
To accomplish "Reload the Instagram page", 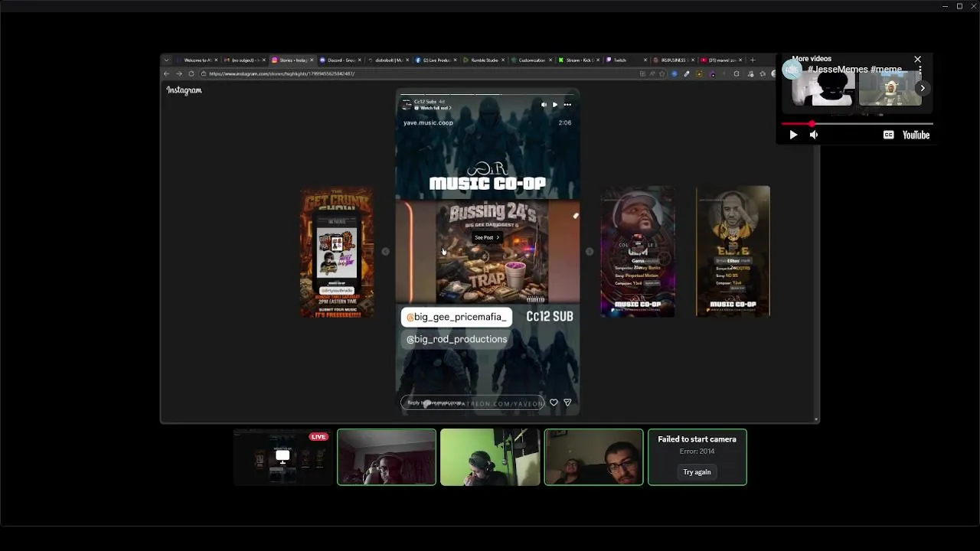I will (191, 73).
